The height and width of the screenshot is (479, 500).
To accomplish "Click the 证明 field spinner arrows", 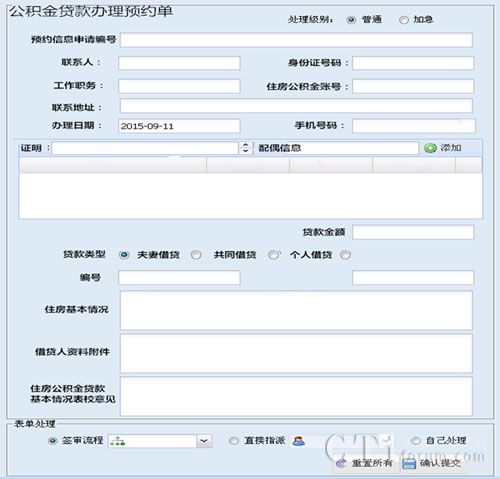I will click(x=245, y=148).
